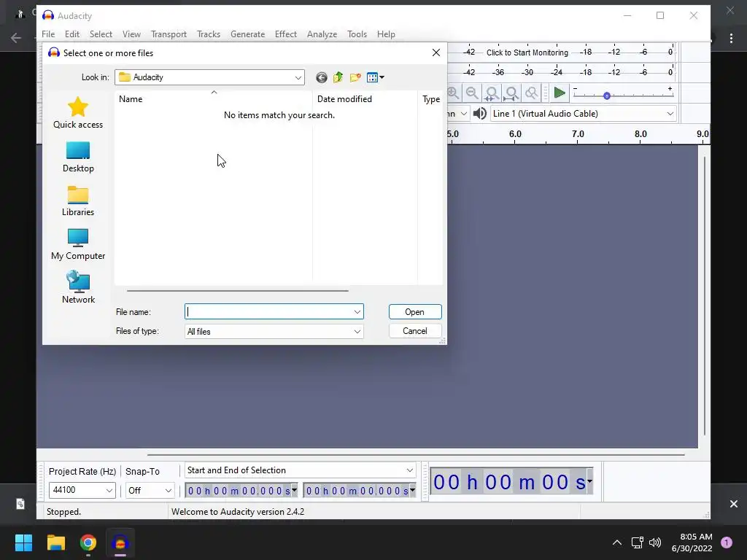This screenshot has height=560, width=747.
Task: Open the Edit menu
Action: 72,34
